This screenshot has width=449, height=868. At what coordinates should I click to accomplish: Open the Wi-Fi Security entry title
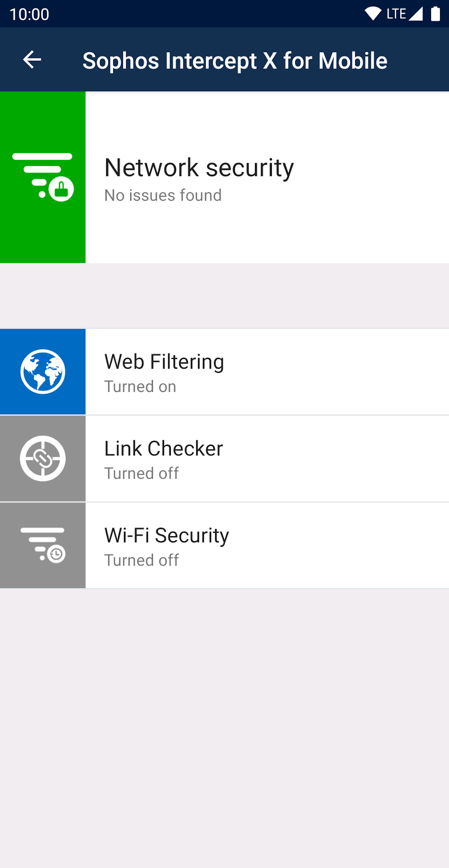click(166, 535)
